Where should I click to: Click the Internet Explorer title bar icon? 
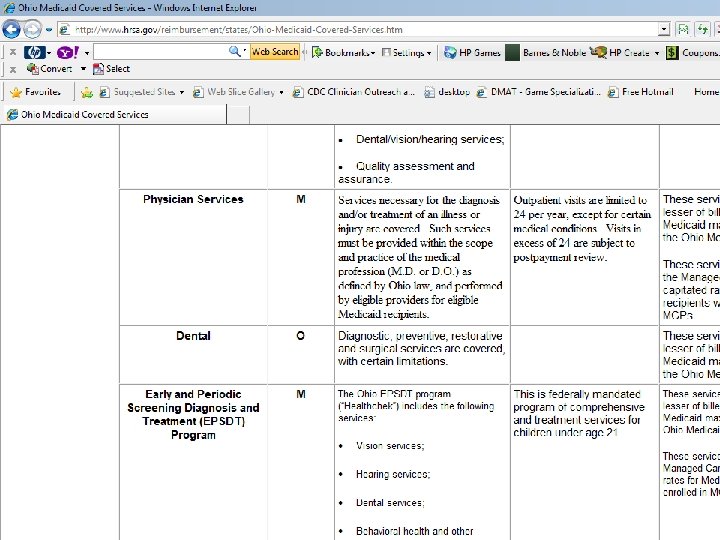point(8,8)
